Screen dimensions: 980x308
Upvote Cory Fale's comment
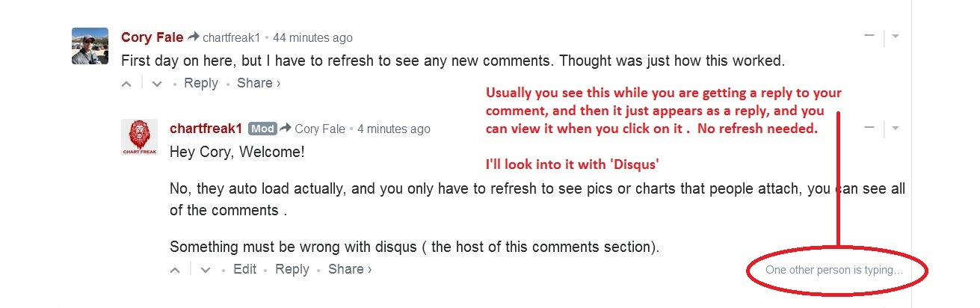[x=127, y=84]
